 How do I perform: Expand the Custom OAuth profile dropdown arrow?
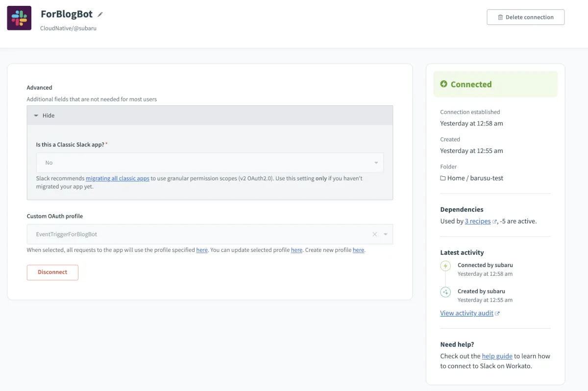coord(386,234)
